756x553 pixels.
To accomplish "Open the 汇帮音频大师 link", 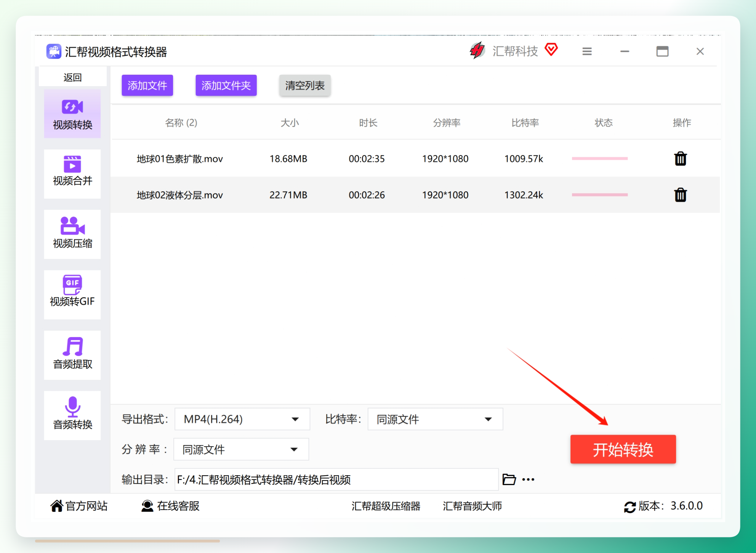I will (472, 506).
